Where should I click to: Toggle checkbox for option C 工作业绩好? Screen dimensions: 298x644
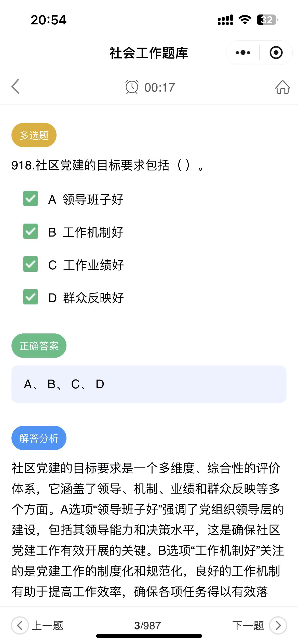pos(31,264)
